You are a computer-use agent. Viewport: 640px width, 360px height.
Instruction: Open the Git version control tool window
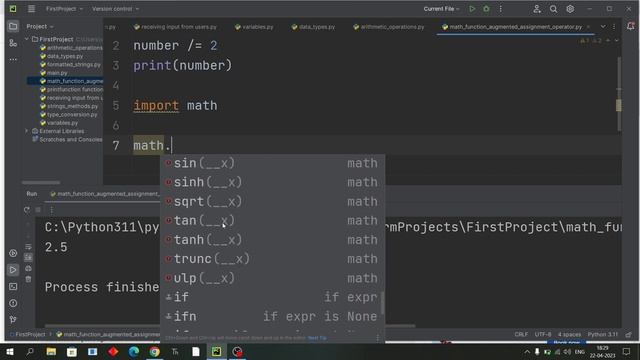point(13,320)
